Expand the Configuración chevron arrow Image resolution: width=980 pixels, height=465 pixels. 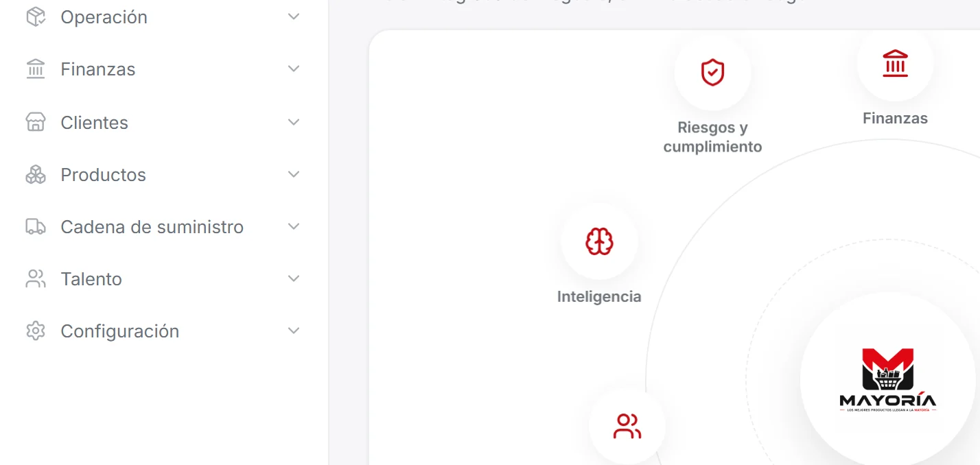(x=294, y=331)
